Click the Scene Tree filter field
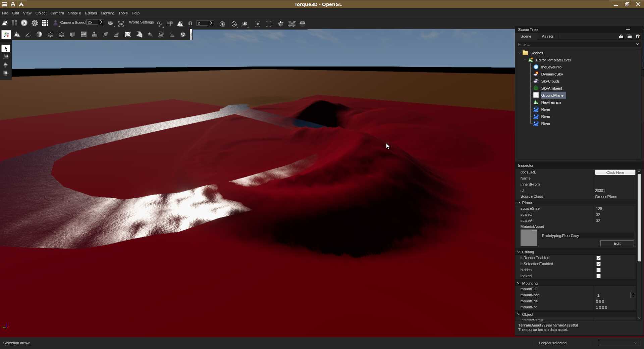This screenshot has width=644, height=349. click(576, 44)
